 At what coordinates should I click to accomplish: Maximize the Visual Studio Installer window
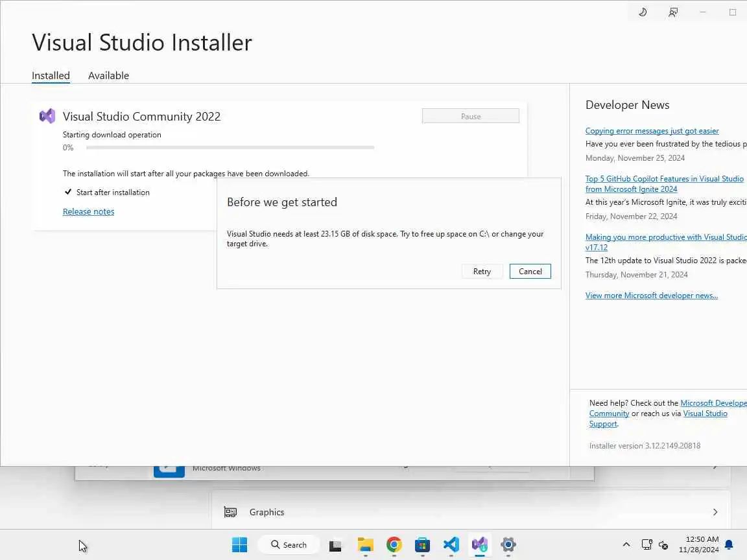click(x=733, y=12)
